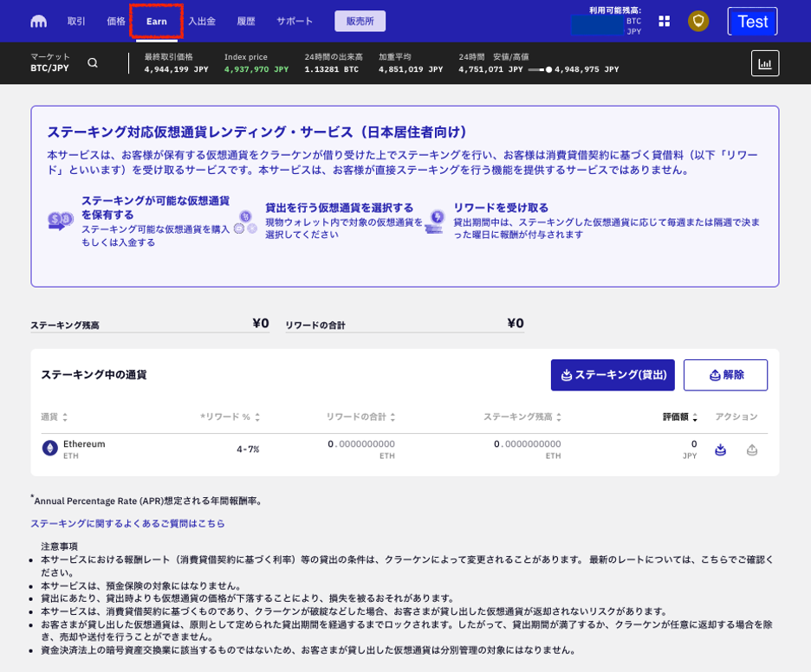The width and height of the screenshot is (811, 672).
Task: Sort table by リワードの合計 column
Action: click(360, 417)
